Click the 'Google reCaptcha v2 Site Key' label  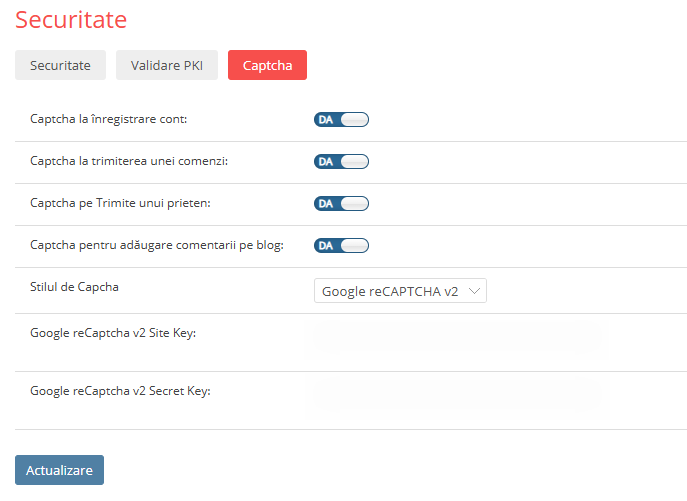tap(113, 333)
